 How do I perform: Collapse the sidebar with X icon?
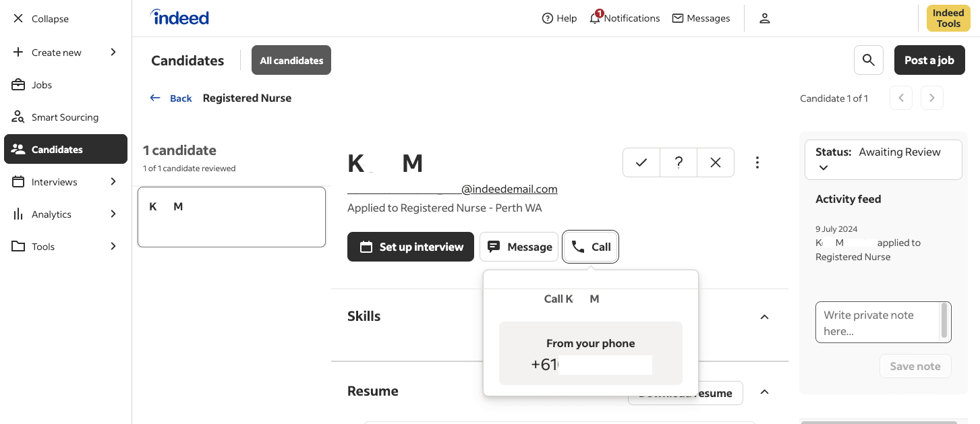(18, 19)
